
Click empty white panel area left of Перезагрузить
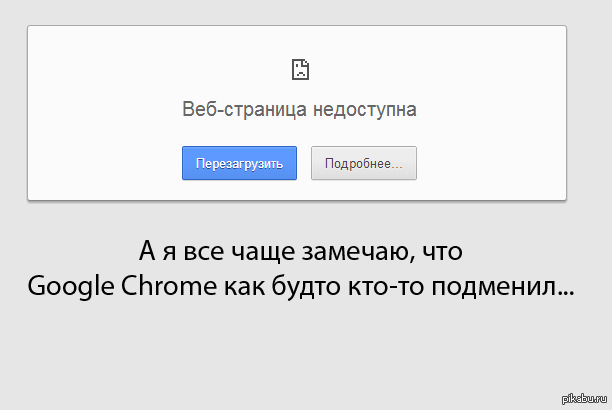[100, 163]
